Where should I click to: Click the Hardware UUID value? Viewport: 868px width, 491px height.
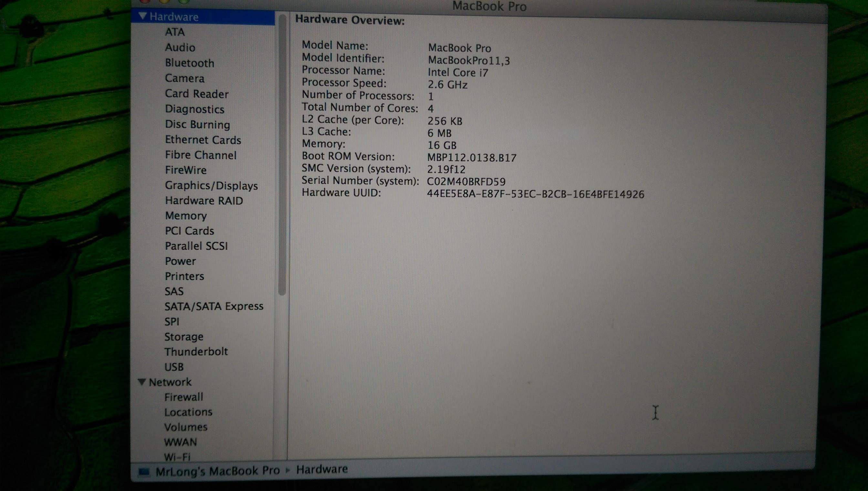pyautogui.click(x=535, y=194)
